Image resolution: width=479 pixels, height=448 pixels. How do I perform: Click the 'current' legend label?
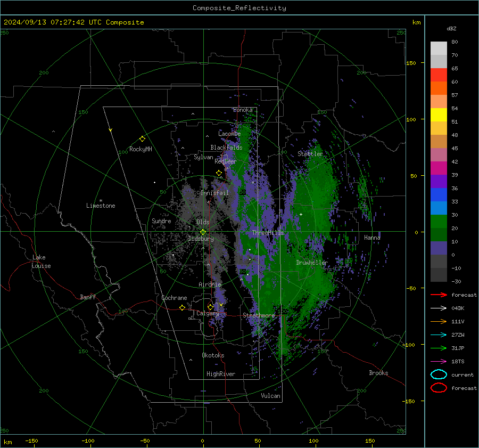click(x=463, y=374)
